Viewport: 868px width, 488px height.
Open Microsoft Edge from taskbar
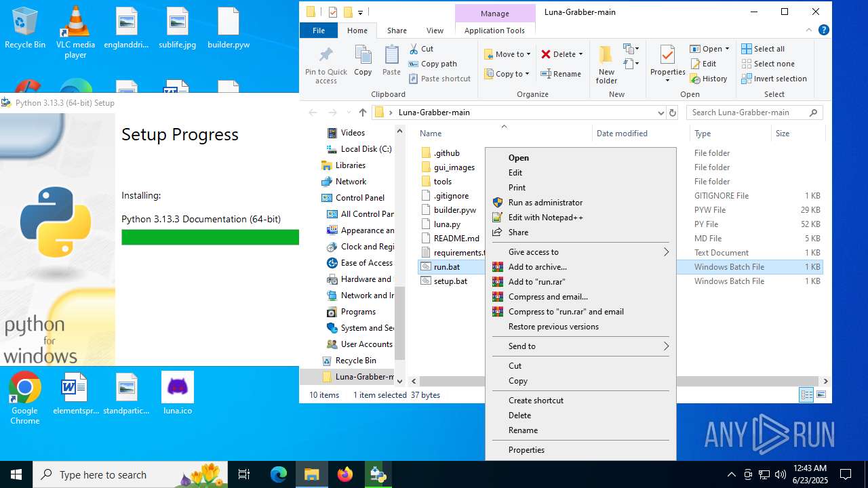[279, 474]
